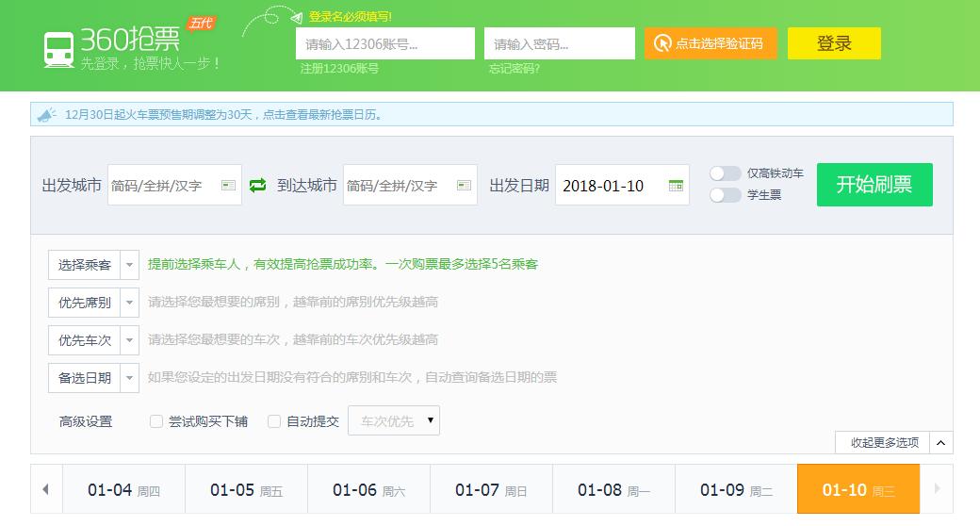Open the 车次优先 select box
The height and width of the screenshot is (526, 980).
(394, 420)
